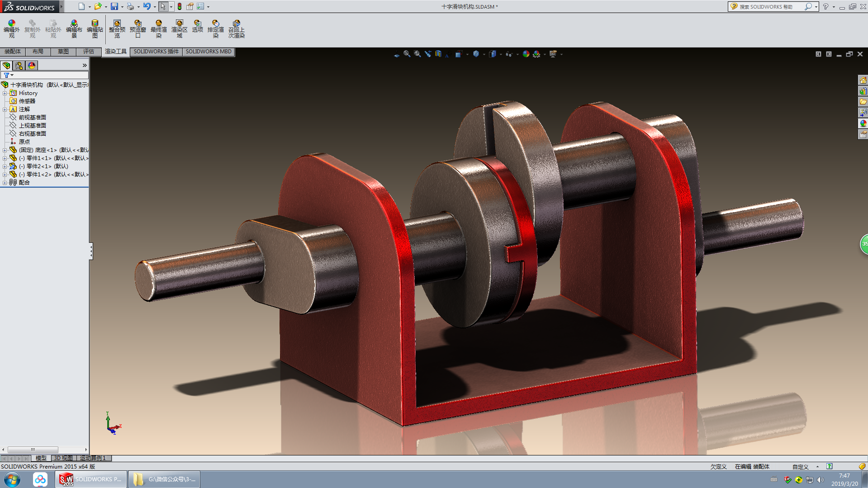Select the ConfigurationManager tab icon
This screenshot has height=488, width=868.
click(19, 66)
